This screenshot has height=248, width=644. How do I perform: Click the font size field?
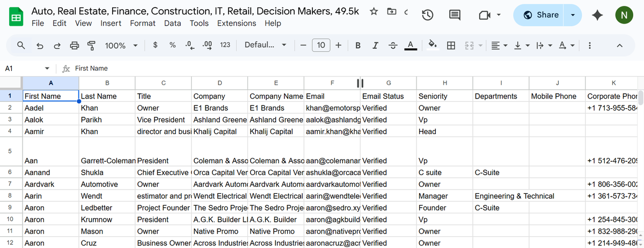[x=321, y=46]
